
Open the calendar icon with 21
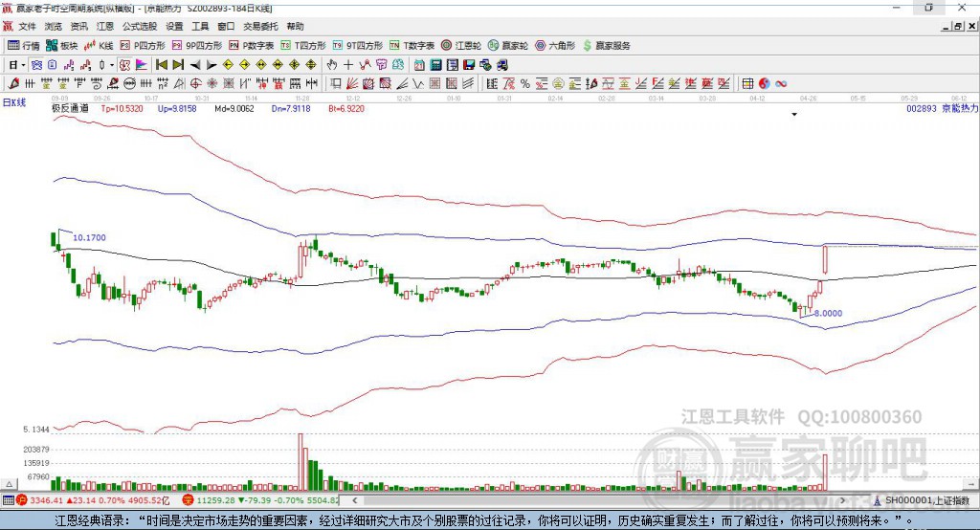pos(419,65)
